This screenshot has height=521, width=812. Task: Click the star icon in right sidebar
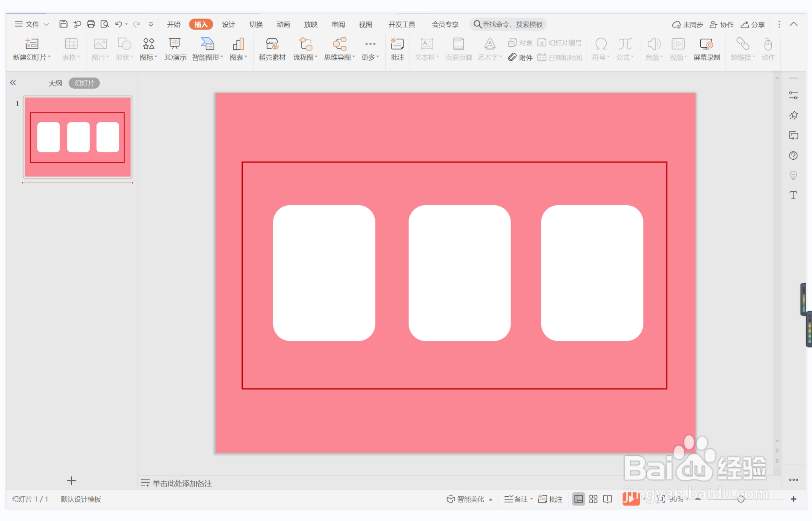click(x=794, y=115)
